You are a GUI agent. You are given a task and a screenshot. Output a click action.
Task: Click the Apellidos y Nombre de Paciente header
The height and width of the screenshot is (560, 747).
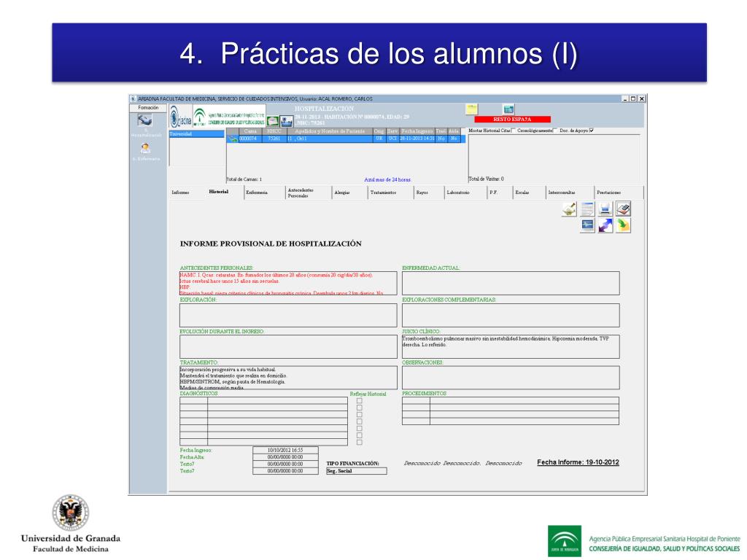click(330, 131)
